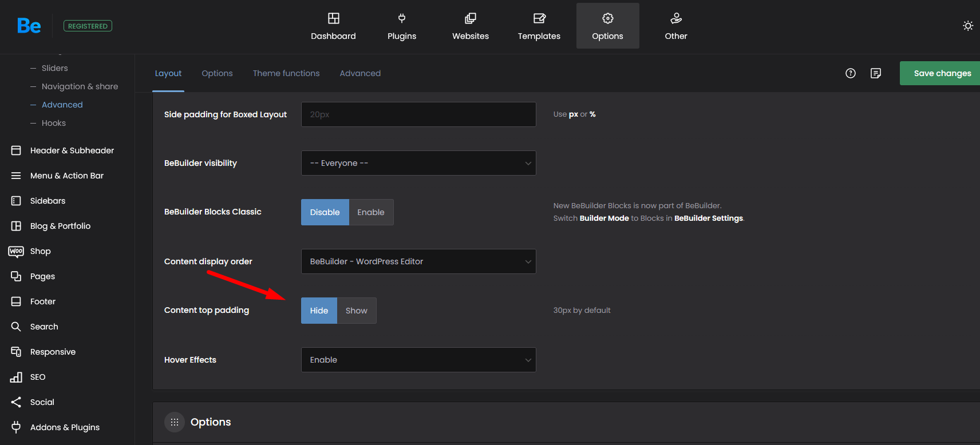Open Sliders in sidebar submenu
Screen dimensions: 980x445
(55, 68)
